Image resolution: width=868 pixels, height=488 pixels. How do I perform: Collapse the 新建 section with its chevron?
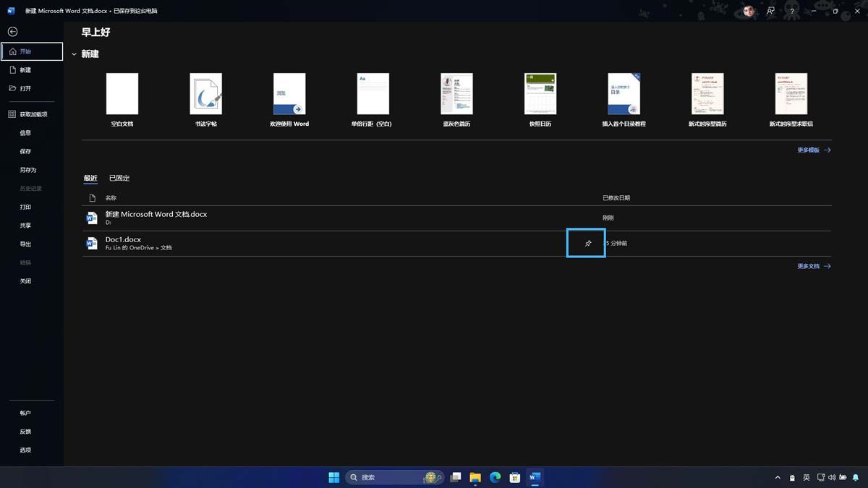(x=75, y=53)
